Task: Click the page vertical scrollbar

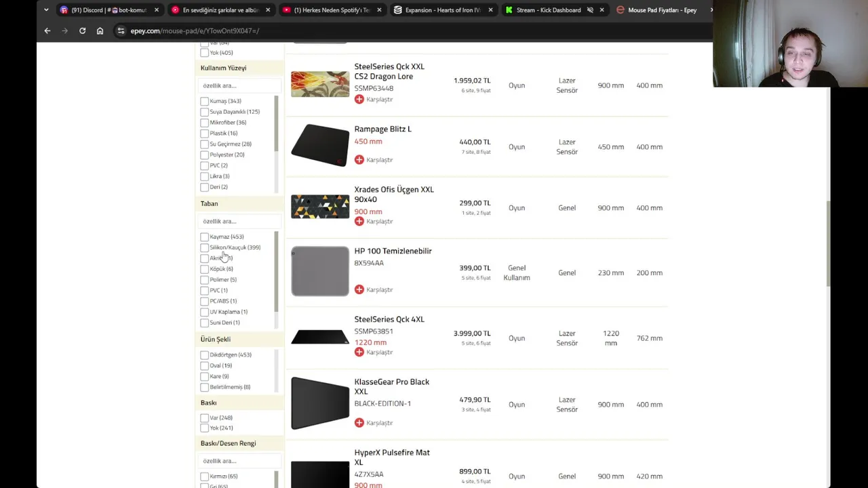Action: pyautogui.click(x=827, y=244)
